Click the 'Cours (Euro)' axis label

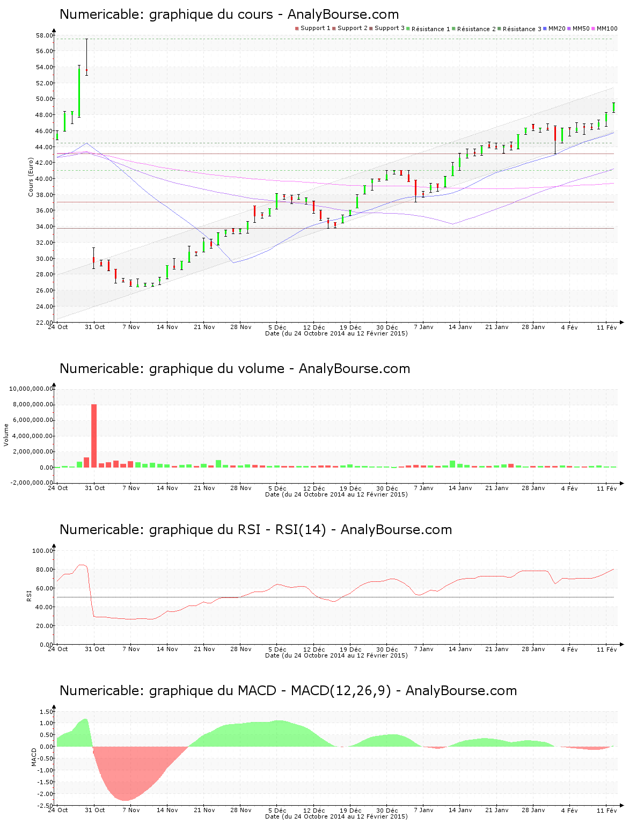coord(31,177)
